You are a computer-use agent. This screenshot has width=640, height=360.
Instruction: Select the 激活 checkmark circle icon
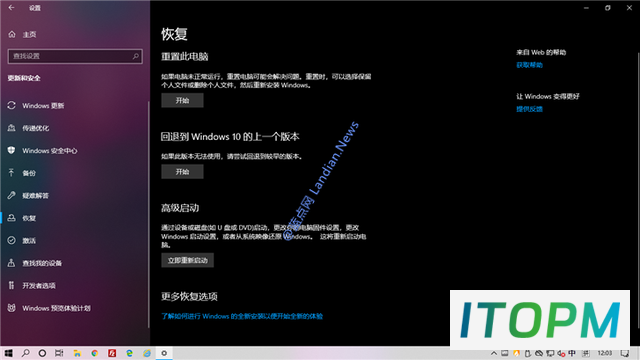[11, 240]
